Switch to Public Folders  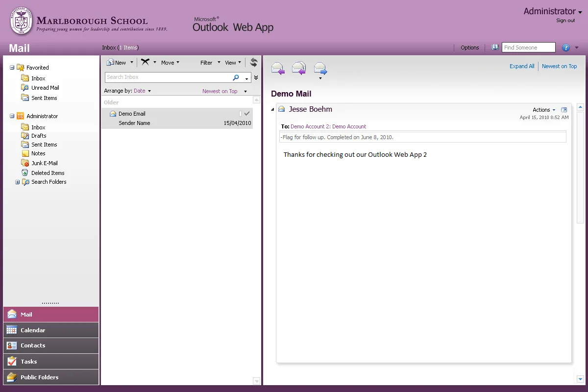pyautogui.click(x=51, y=377)
